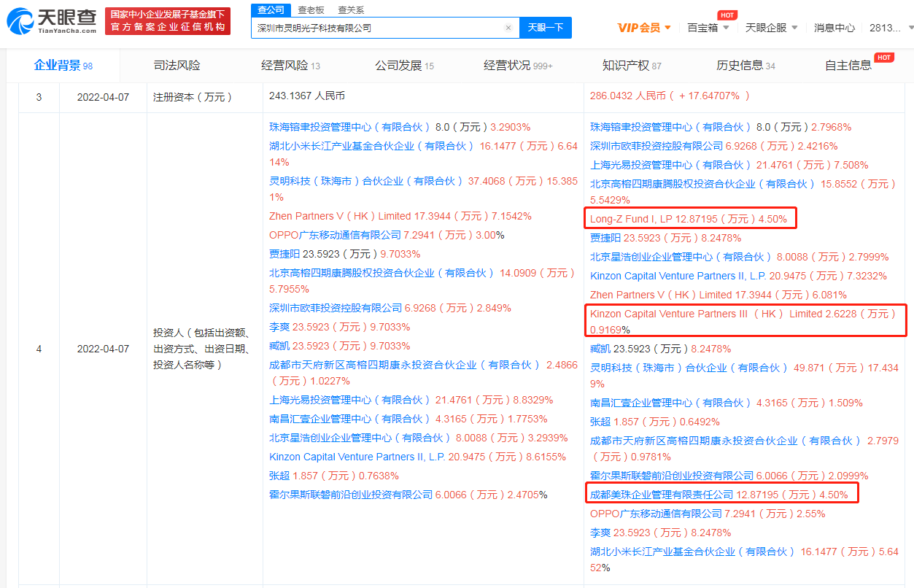Go to the 司法风险 tab
The image size is (914, 588).
[x=177, y=66]
